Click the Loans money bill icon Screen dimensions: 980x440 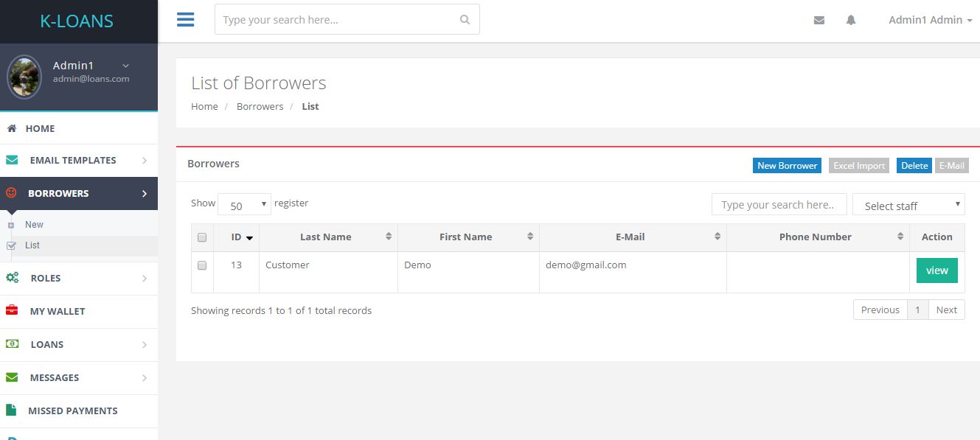[x=12, y=344]
